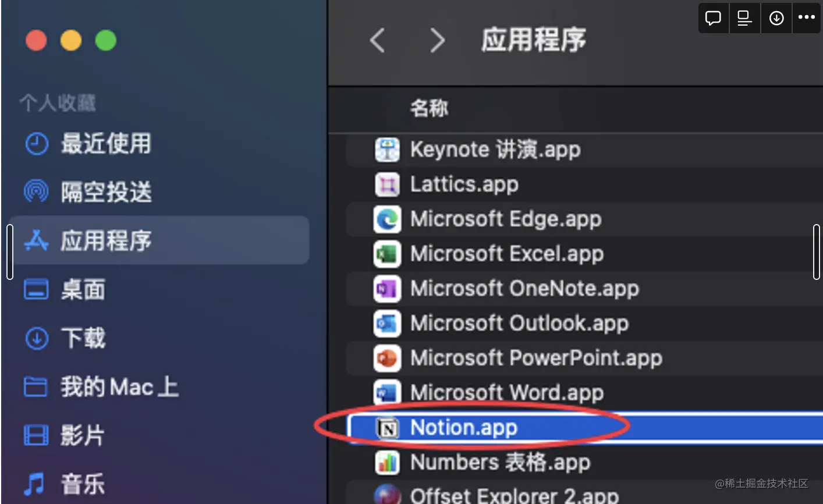Select the Notion.app file name
The height and width of the screenshot is (504, 823).
point(464,428)
